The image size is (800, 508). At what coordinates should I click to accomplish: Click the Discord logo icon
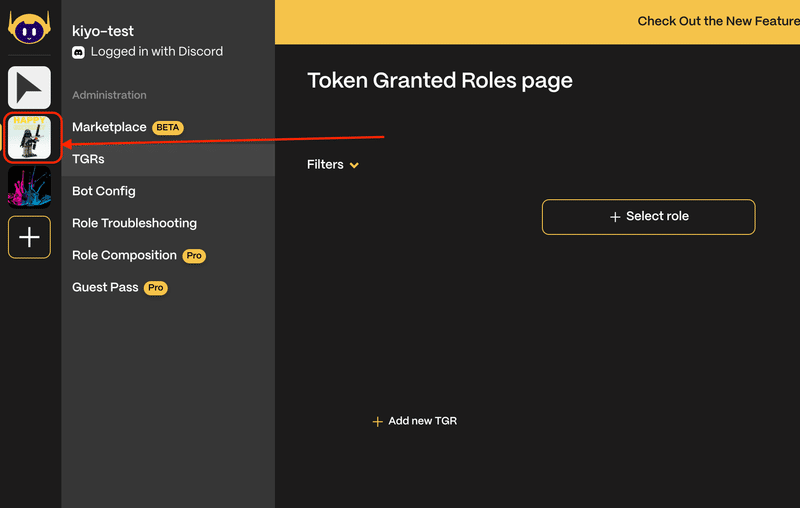(x=78, y=52)
